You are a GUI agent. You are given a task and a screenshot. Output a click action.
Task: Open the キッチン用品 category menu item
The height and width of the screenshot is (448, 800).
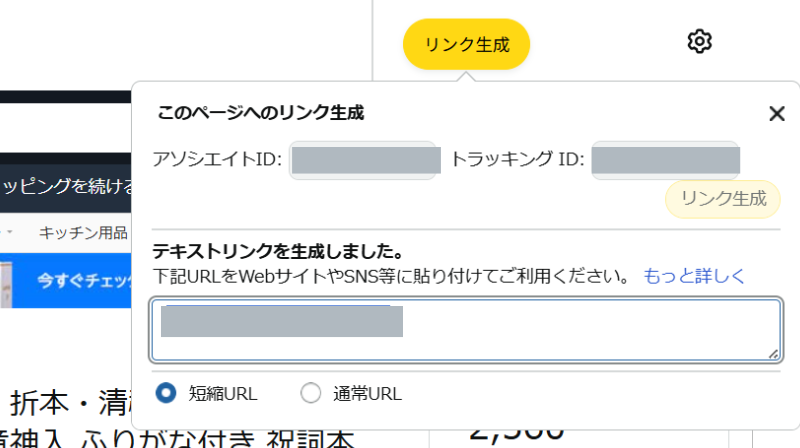pos(83,233)
